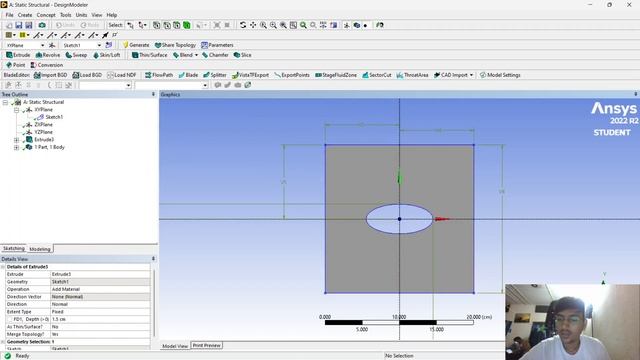Screen dimensions: 640x360
Task: Collapse the Details of Extrude3 section
Action: [3, 267]
